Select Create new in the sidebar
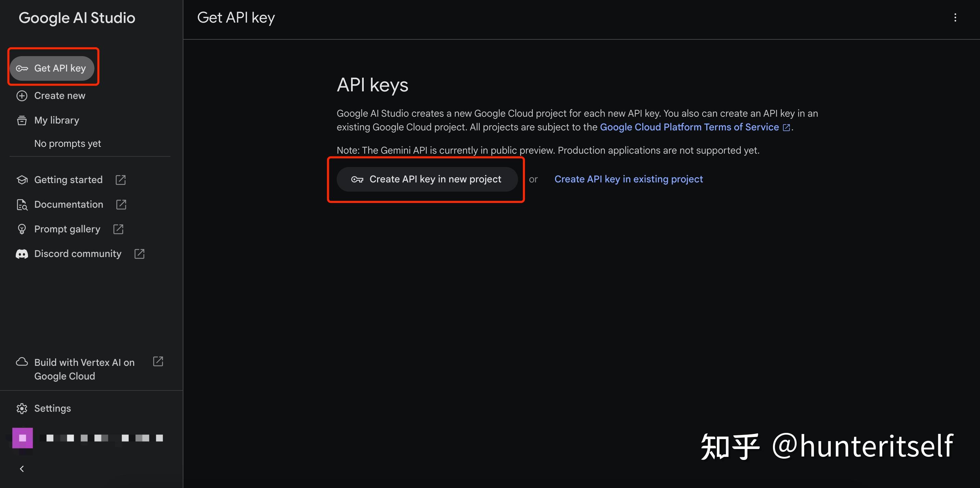This screenshot has width=980, height=488. pos(59,95)
